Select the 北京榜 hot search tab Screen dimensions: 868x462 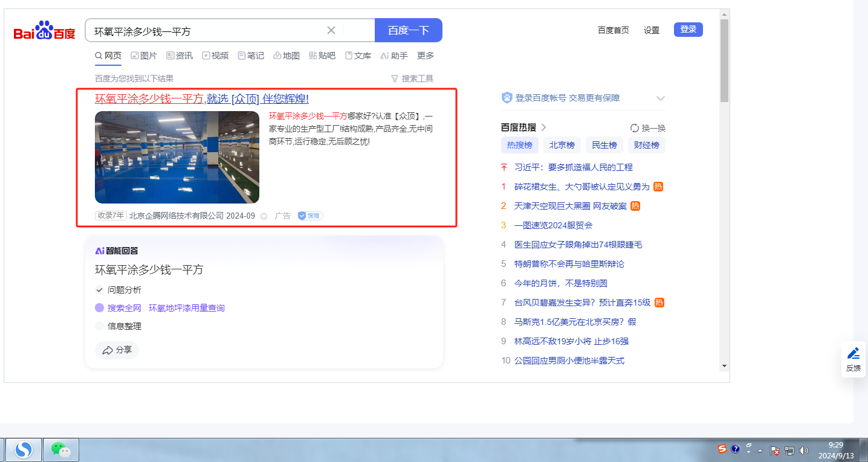[x=562, y=145]
